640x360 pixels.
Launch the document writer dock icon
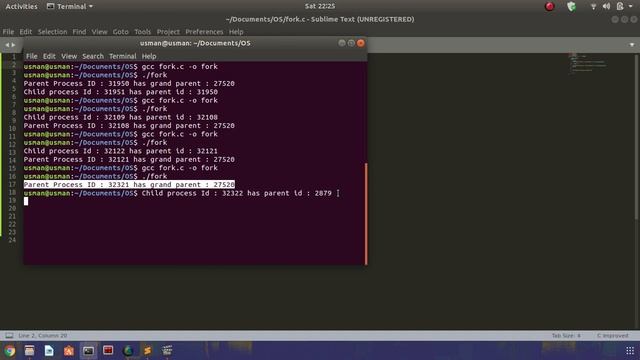(x=49, y=351)
